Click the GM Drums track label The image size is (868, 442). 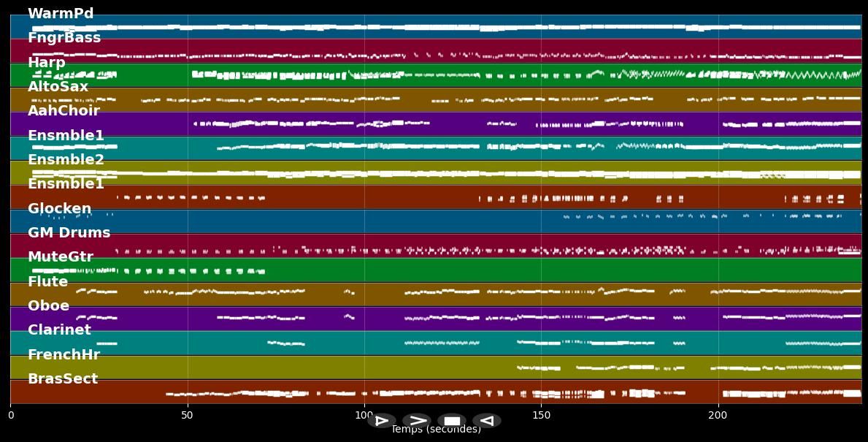[x=69, y=233]
